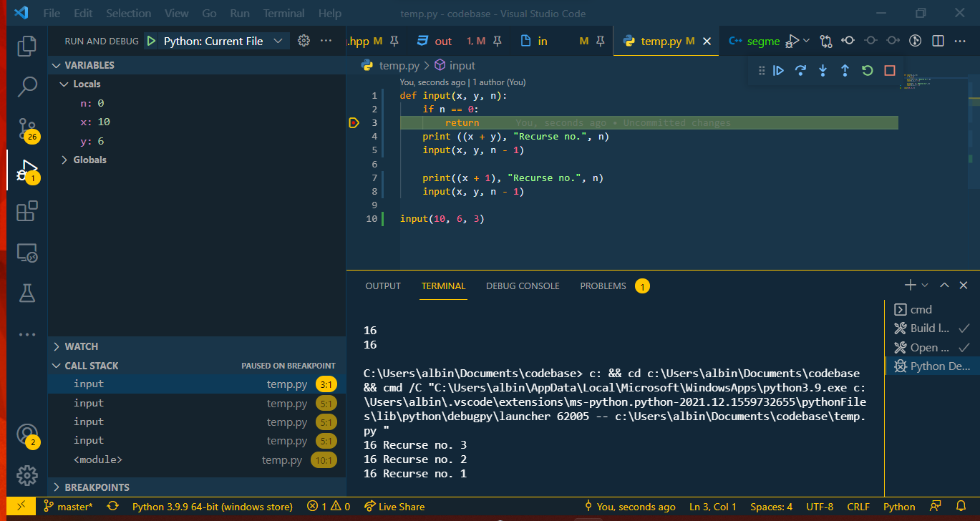This screenshot has width=980, height=521.
Task: Open the File menu
Action: [x=52, y=14]
